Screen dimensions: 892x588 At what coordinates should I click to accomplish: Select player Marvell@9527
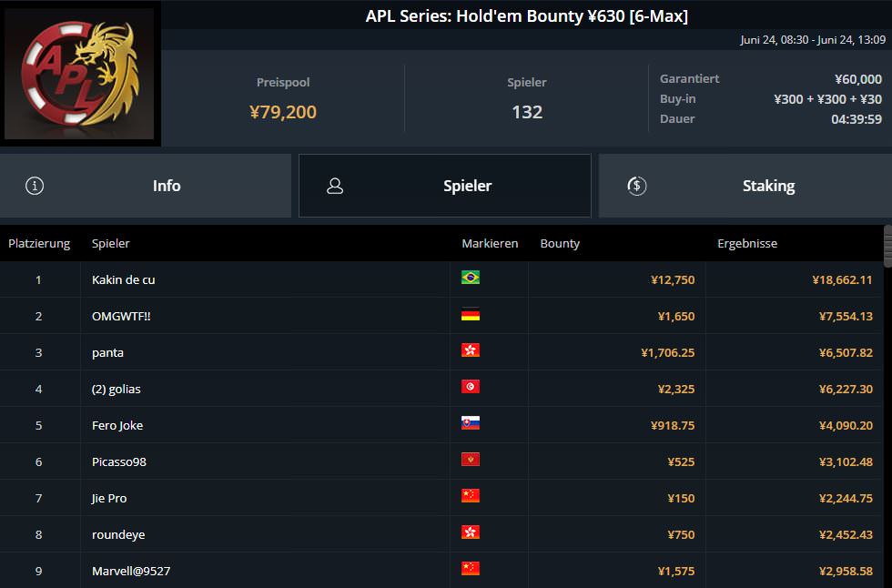click(x=131, y=571)
